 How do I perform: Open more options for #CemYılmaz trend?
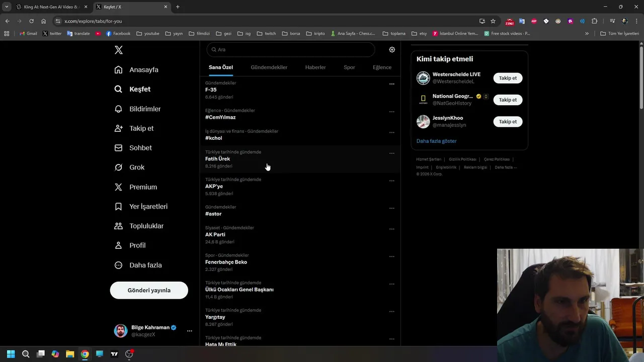point(392,112)
